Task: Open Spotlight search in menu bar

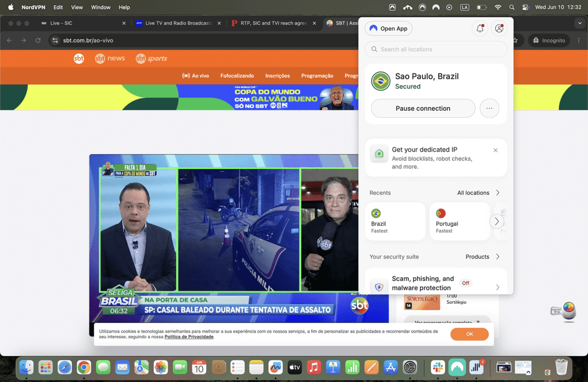Action: tap(512, 7)
